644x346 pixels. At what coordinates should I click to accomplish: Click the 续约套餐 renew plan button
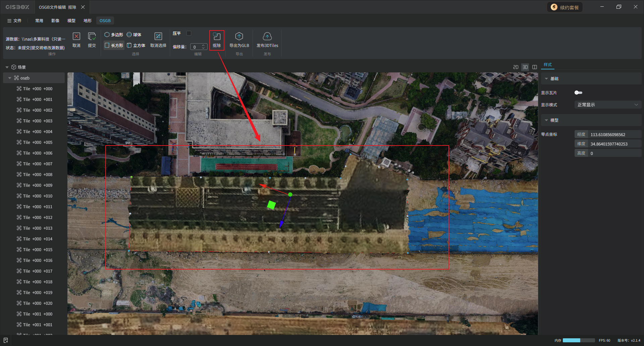point(565,7)
